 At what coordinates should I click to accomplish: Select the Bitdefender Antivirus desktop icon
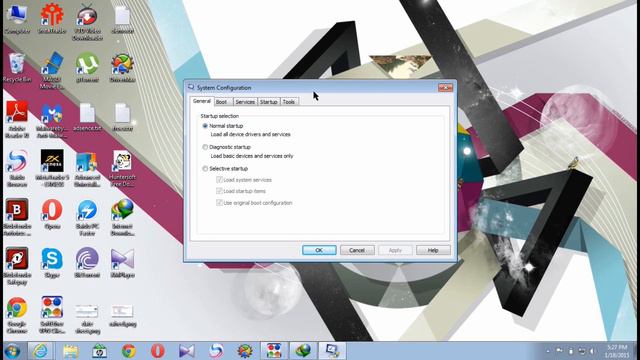[17, 217]
